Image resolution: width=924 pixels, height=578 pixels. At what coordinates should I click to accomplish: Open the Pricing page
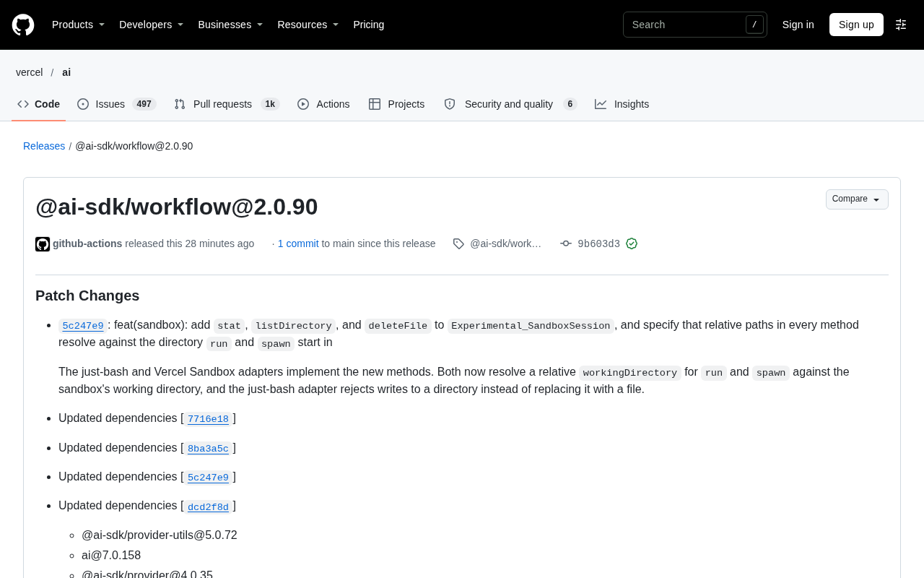coord(369,25)
